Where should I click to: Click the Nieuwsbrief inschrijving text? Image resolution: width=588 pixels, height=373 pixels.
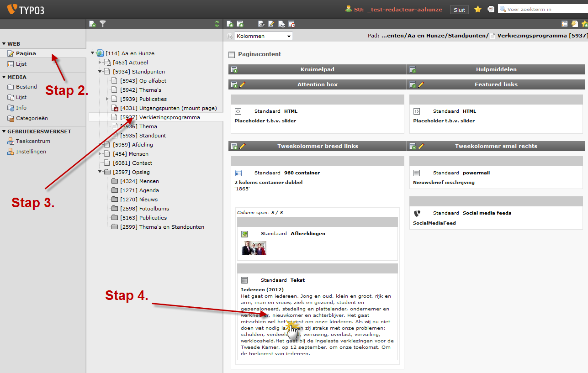point(444,182)
